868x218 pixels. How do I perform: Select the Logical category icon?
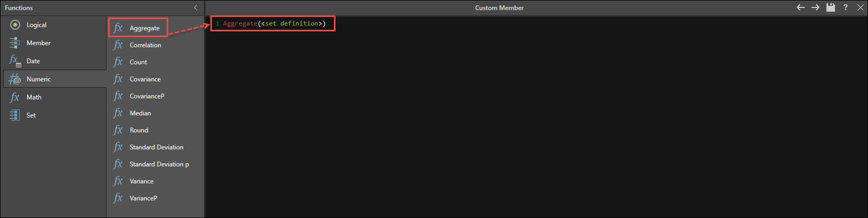pyautogui.click(x=15, y=25)
